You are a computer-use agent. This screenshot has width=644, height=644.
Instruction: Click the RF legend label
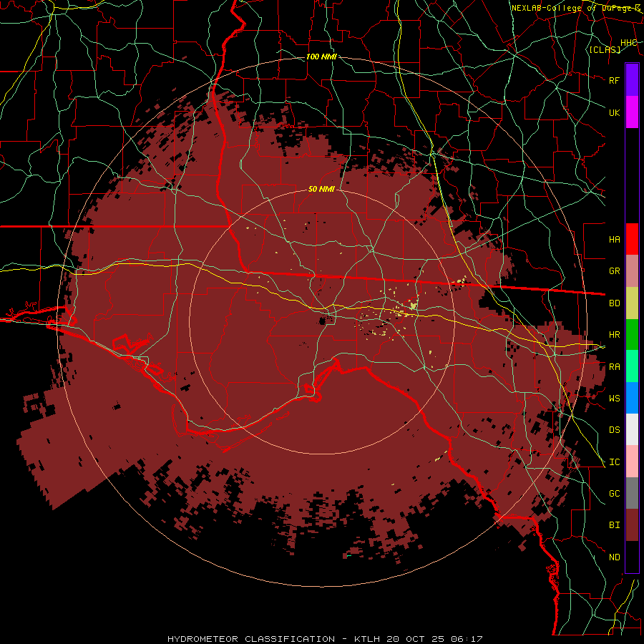615,80
